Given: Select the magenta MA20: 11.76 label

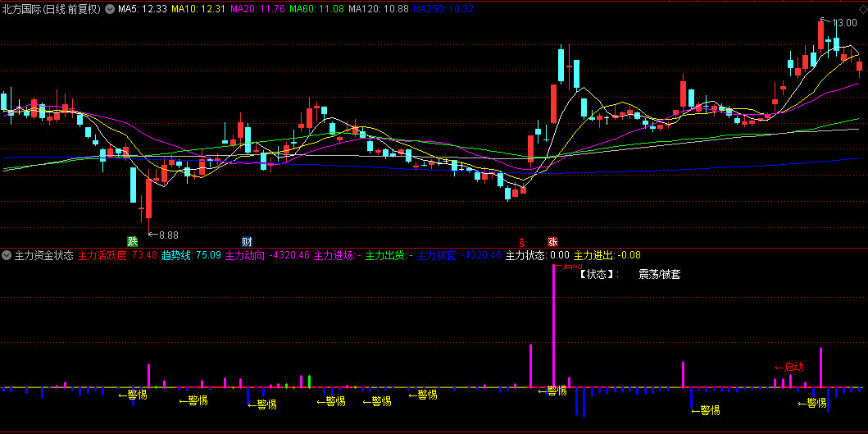Looking at the screenshot, I should [257, 9].
